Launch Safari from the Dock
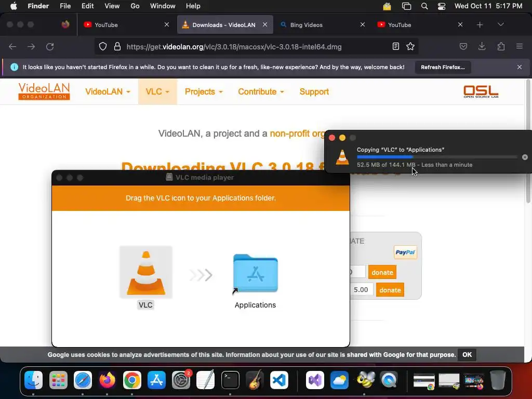Viewport: 532px width, 399px height. [x=83, y=380]
